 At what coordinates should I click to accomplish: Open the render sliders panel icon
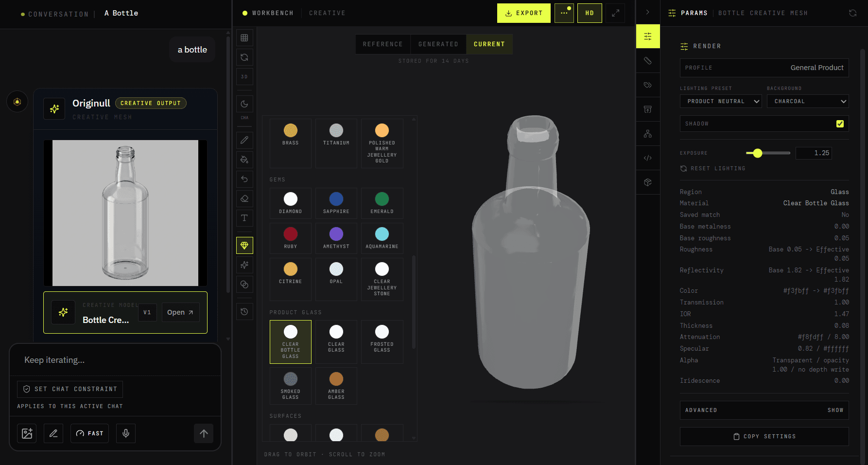pyautogui.click(x=648, y=36)
